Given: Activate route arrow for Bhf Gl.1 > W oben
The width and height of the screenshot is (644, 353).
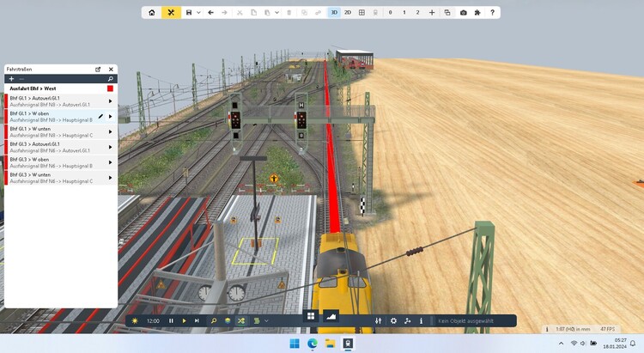Looking at the screenshot, I should (x=110, y=117).
